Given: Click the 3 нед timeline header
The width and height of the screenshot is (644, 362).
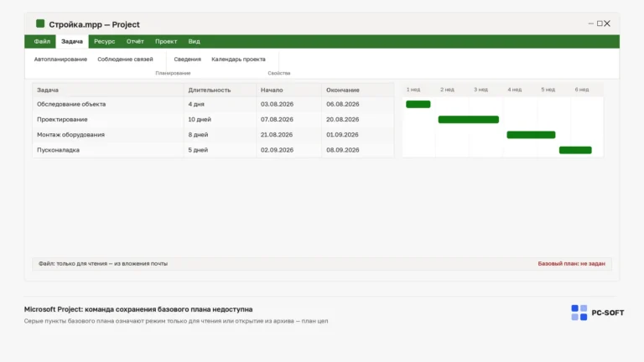Looking at the screenshot, I should 481,90.
